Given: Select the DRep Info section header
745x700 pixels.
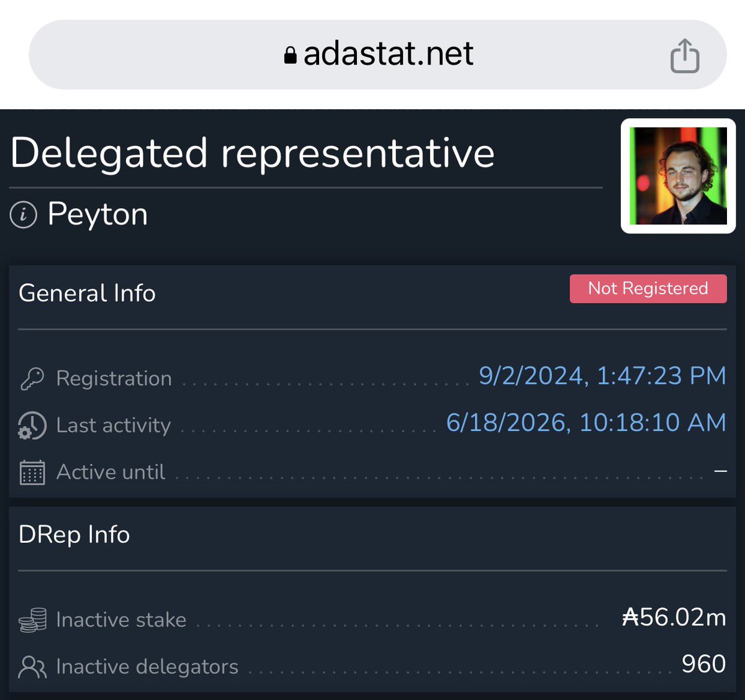Looking at the screenshot, I should coord(74,535).
